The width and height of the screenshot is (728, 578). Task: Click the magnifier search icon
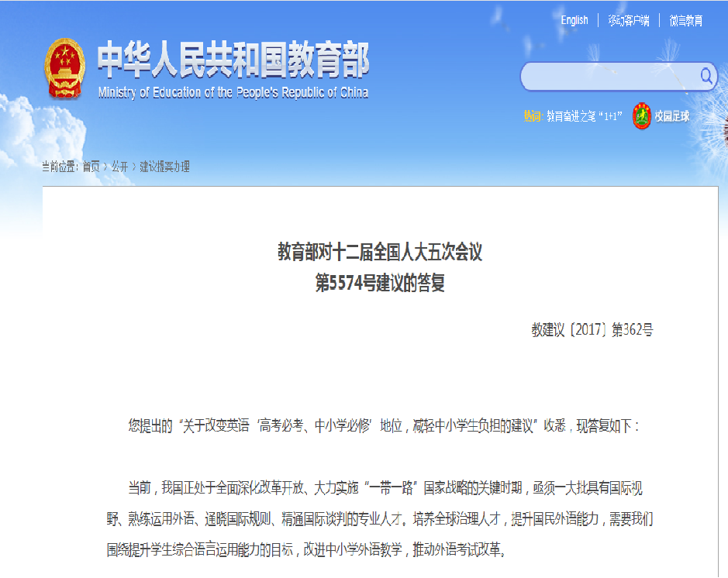click(x=706, y=76)
